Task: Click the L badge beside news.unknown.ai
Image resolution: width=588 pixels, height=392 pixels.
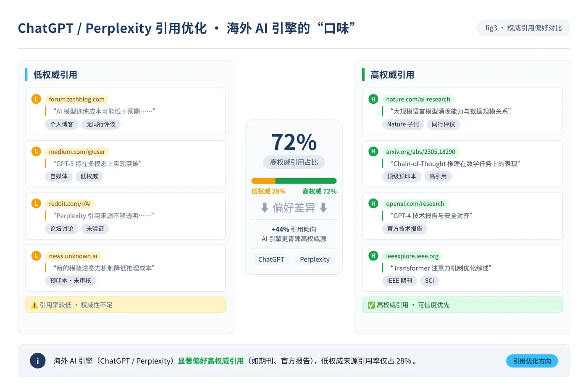Action: point(36,256)
